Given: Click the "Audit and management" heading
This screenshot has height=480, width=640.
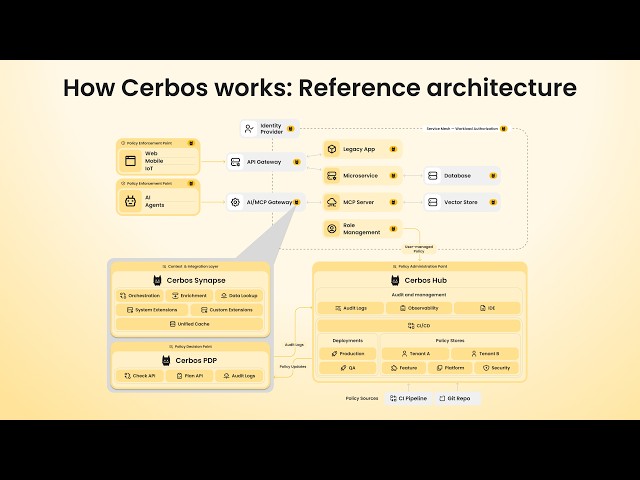Looking at the screenshot, I should (x=419, y=295).
